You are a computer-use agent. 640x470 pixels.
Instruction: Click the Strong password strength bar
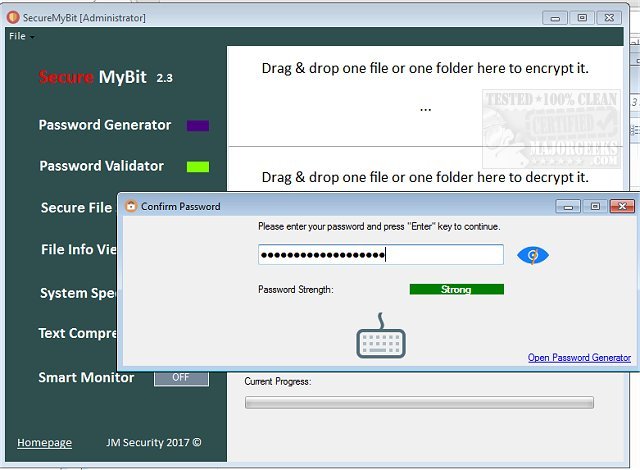pyautogui.click(x=457, y=289)
